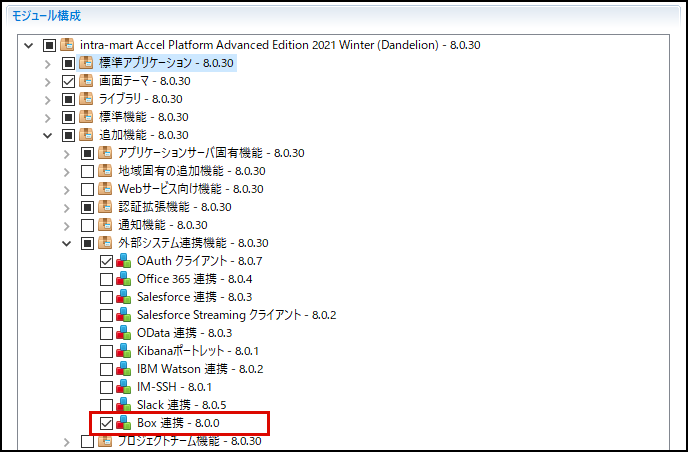The height and width of the screenshot is (452, 688).
Task: Select the 'Slack 連携 - 8.0.5' row text
Action: [181, 405]
